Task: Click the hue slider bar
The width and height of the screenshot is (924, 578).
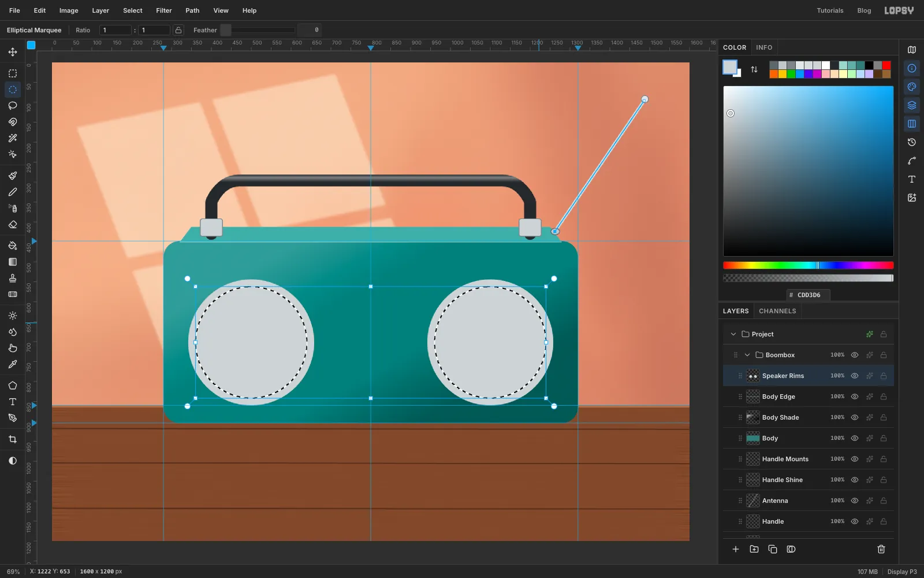Action: (x=808, y=265)
